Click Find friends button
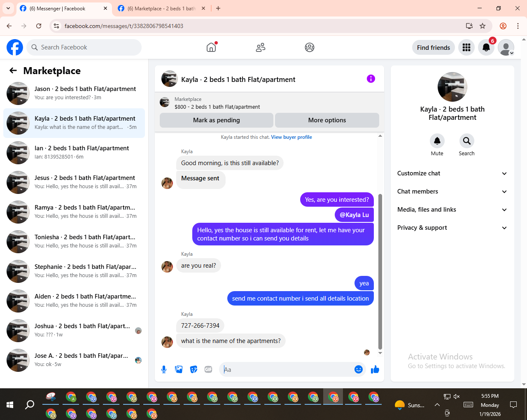This screenshot has width=527, height=420. tap(434, 47)
